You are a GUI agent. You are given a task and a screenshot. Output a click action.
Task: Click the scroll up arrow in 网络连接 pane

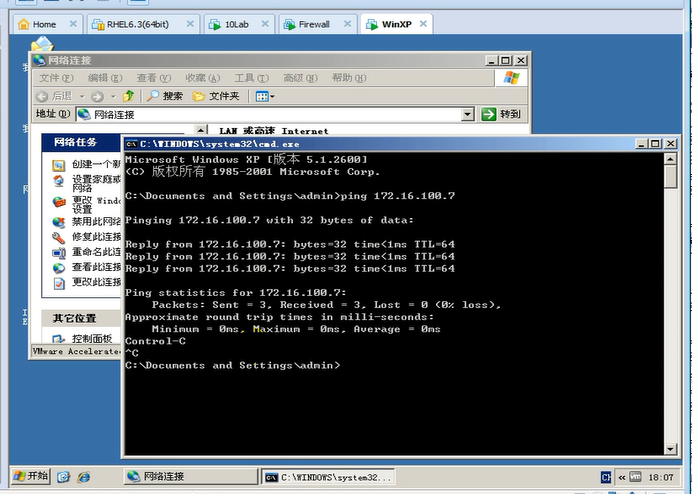[201, 130]
